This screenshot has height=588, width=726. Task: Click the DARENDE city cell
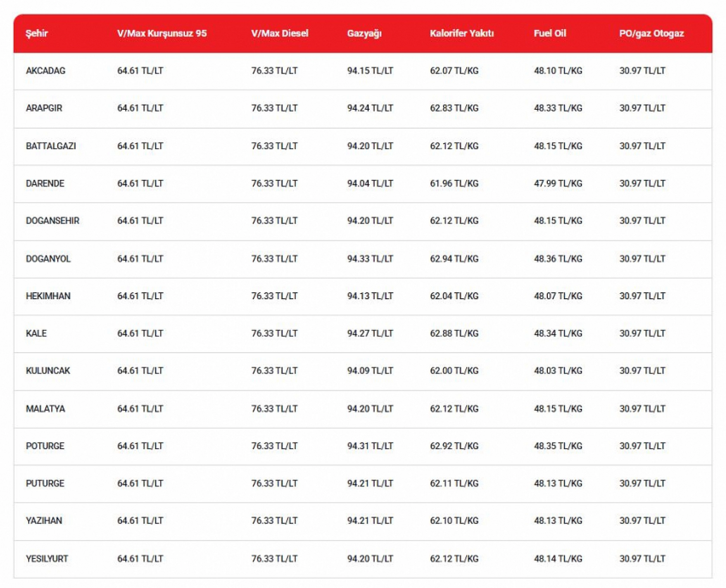[45, 183]
